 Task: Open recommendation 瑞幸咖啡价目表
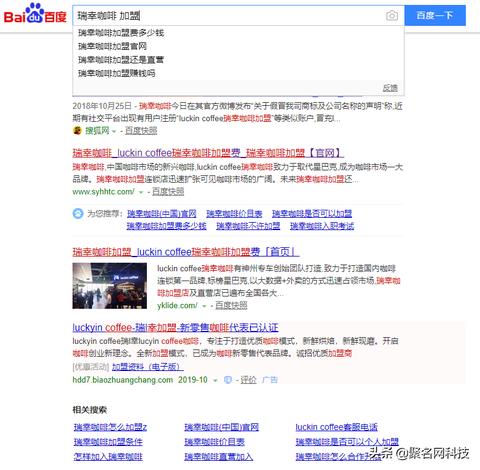pyautogui.click(x=234, y=214)
